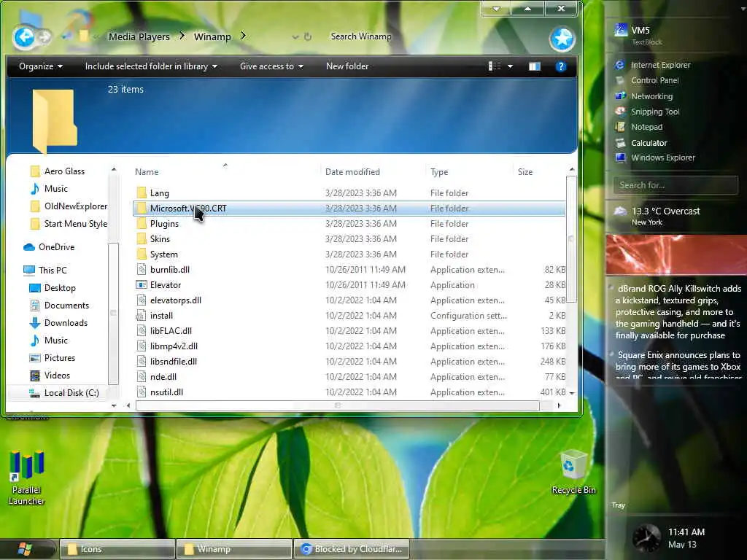Select the libsndfile.dll file

pyautogui.click(x=174, y=361)
